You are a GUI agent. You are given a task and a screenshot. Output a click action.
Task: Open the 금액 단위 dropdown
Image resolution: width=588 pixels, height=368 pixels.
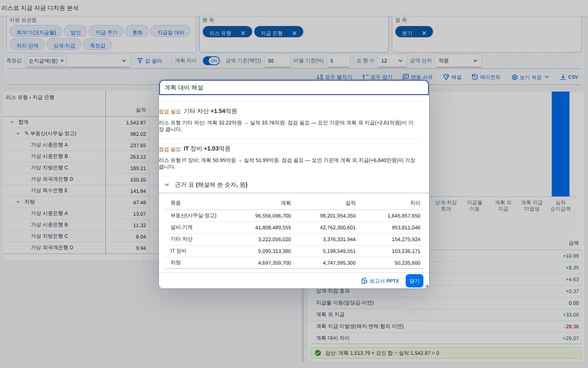pos(458,61)
